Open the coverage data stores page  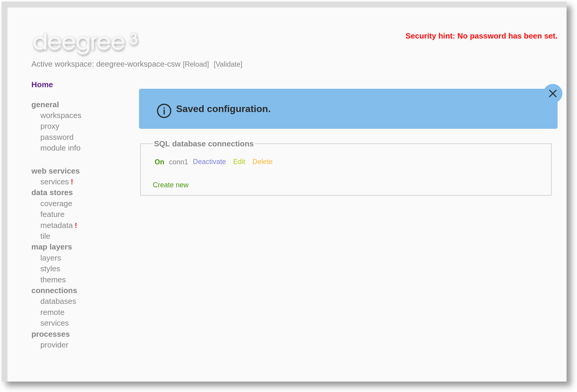click(56, 203)
